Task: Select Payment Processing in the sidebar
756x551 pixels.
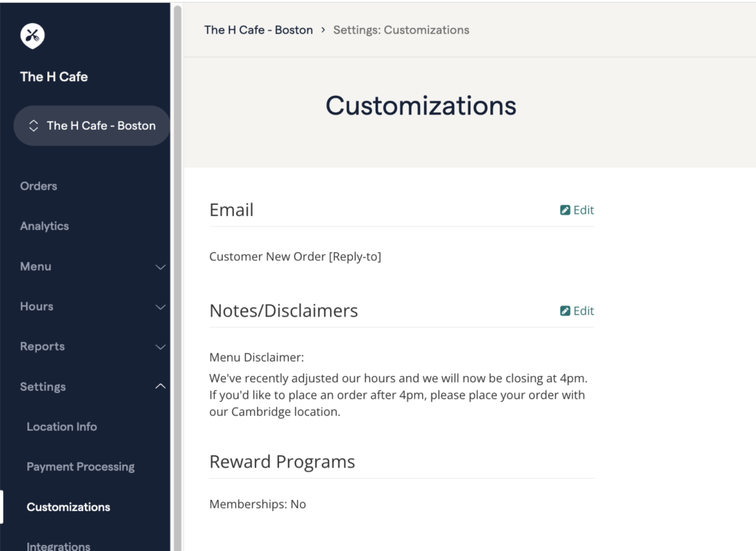Action: pos(80,467)
